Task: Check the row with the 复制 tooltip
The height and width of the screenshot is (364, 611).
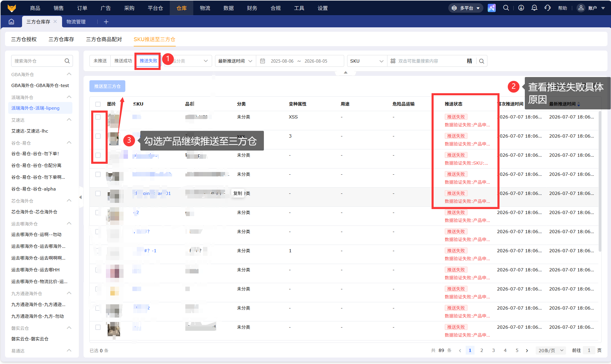Action: pos(98,193)
